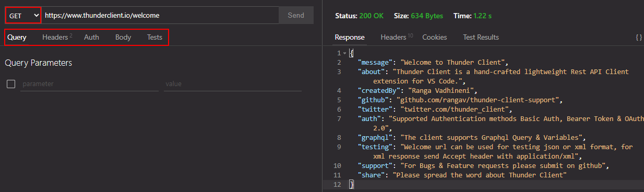Switch to the request Headers tab
Screen dimensions: 644x192
pyautogui.click(x=57, y=37)
